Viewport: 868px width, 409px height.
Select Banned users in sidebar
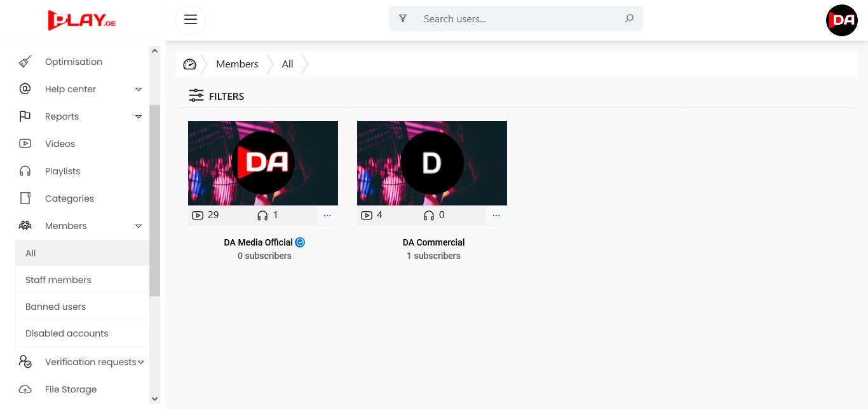coord(82,307)
